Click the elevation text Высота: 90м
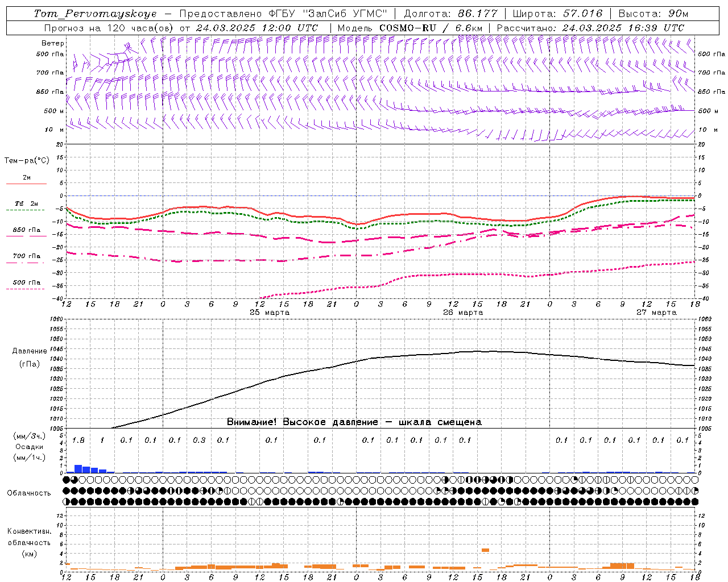This screenshot has height=582, width=728. (653, 14)
